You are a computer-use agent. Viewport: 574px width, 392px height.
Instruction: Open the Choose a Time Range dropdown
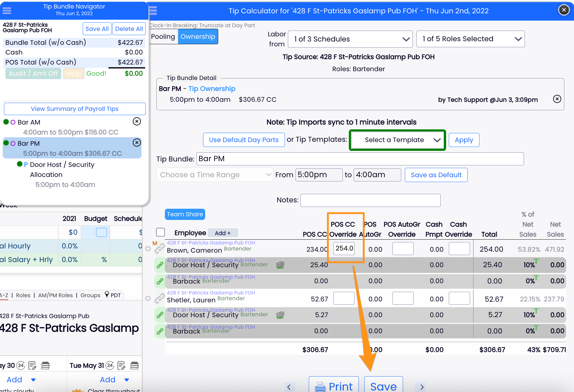(x=215, y=175)
